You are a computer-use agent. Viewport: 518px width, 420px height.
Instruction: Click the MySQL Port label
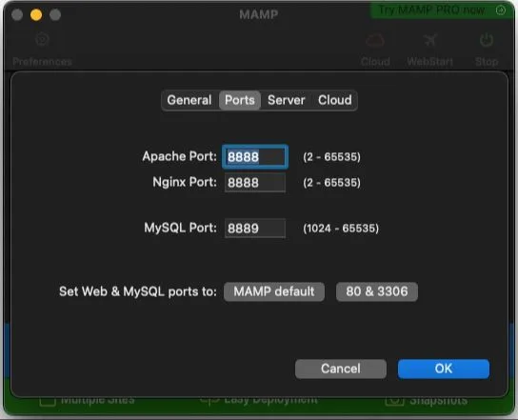[x=180, y=228]
